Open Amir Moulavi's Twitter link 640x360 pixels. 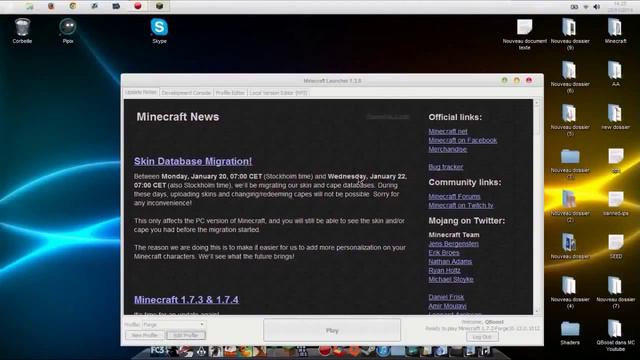coord(447,306)
